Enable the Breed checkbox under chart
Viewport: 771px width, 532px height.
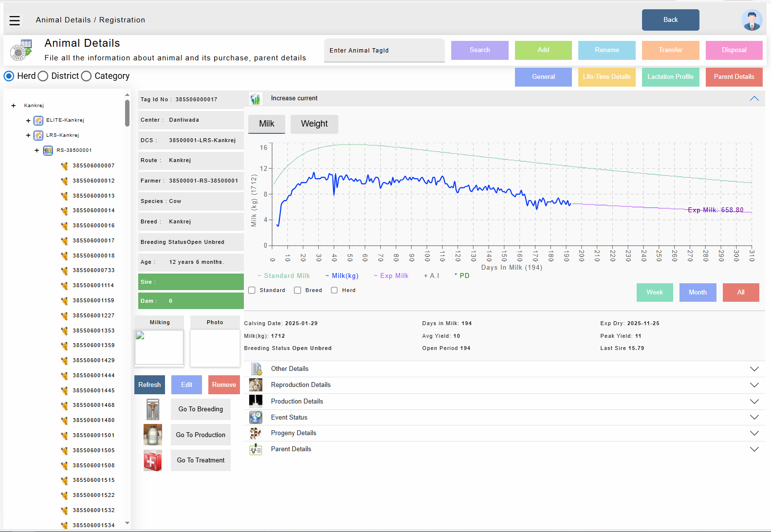point(297,291)
